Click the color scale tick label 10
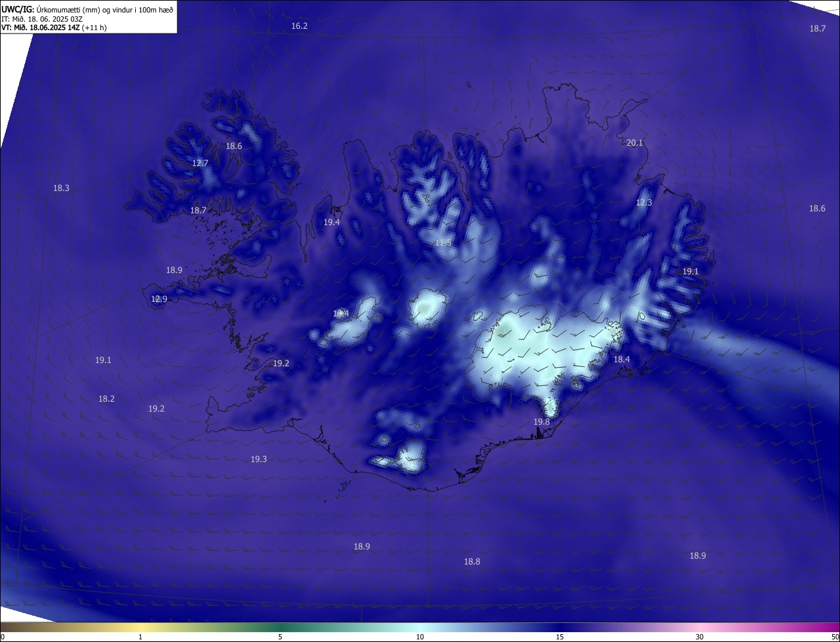This screenshot has width=840, height=642. click(420, 637)
